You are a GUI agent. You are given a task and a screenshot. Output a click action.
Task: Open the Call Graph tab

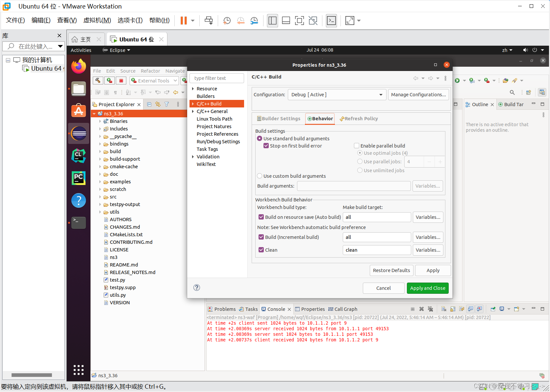(342, 309)
